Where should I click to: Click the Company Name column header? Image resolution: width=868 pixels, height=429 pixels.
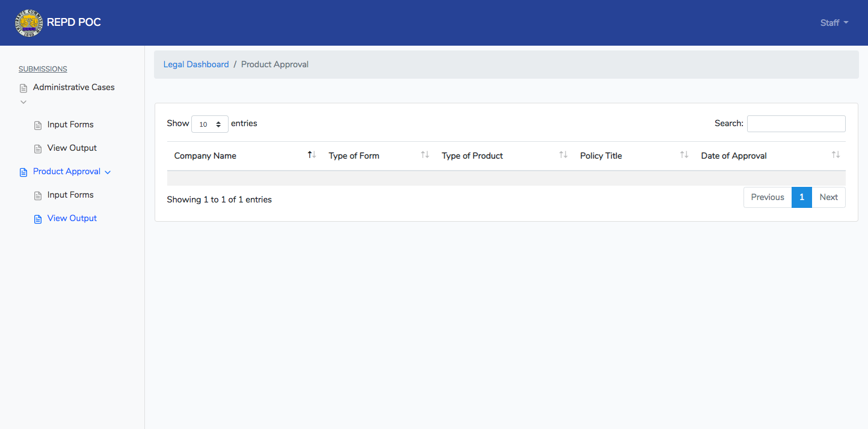tap(244, 156)
